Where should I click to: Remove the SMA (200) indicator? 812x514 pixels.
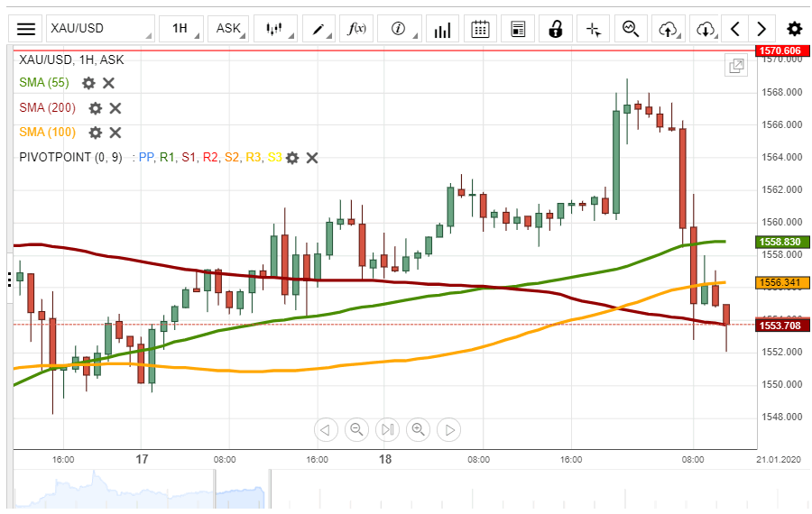click(115, 108)
